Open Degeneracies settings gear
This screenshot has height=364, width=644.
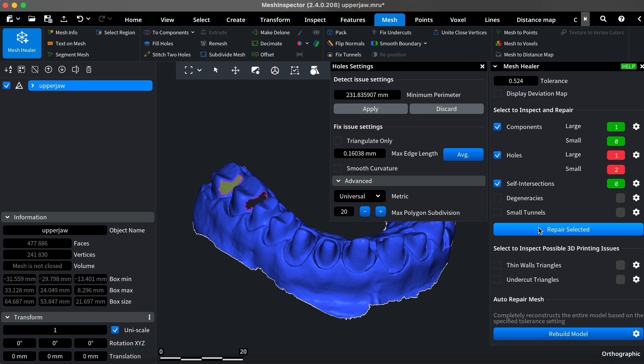pos(636,198)
